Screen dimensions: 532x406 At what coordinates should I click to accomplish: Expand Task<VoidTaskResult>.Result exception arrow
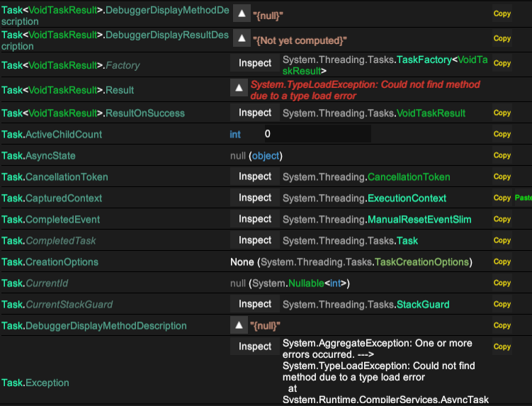tap(239, 88)
